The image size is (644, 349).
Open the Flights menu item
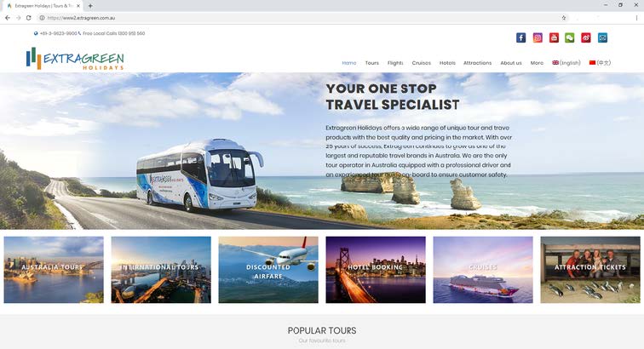click(x=395, y=63)
